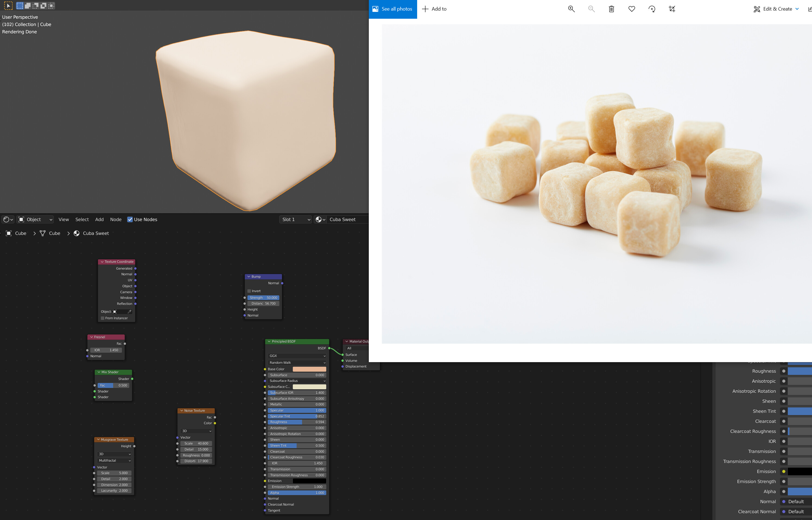Open the editor type selector icon
This screenshot has width=812, height=520.
click(x=8, y=219)
